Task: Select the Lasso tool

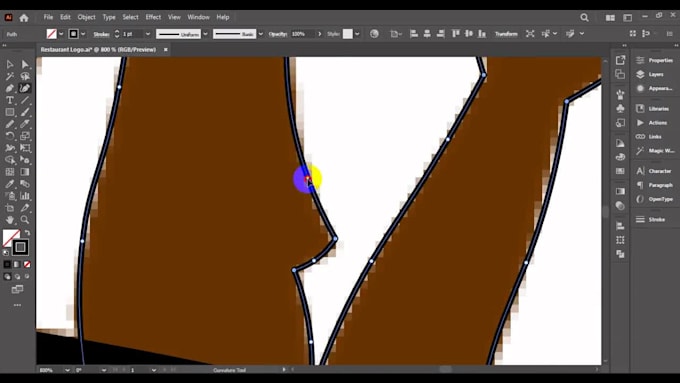Action: (25, 76)
